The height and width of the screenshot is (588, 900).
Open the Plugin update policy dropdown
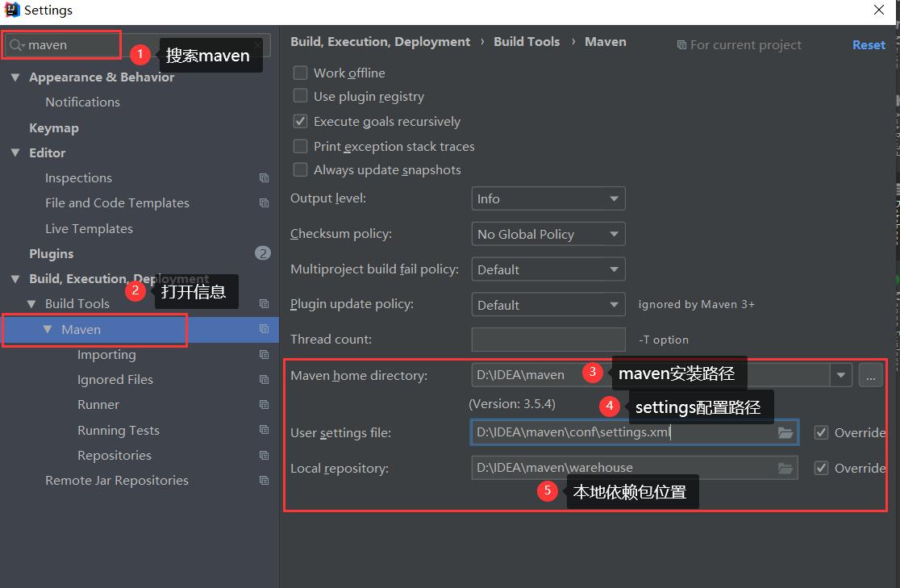(x=548, y=305)
